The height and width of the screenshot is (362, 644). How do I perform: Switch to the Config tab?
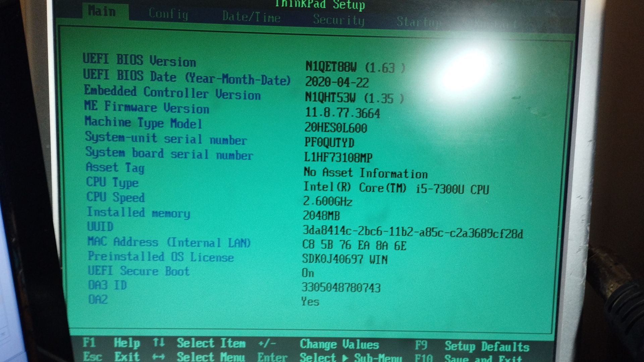point(168,14)
